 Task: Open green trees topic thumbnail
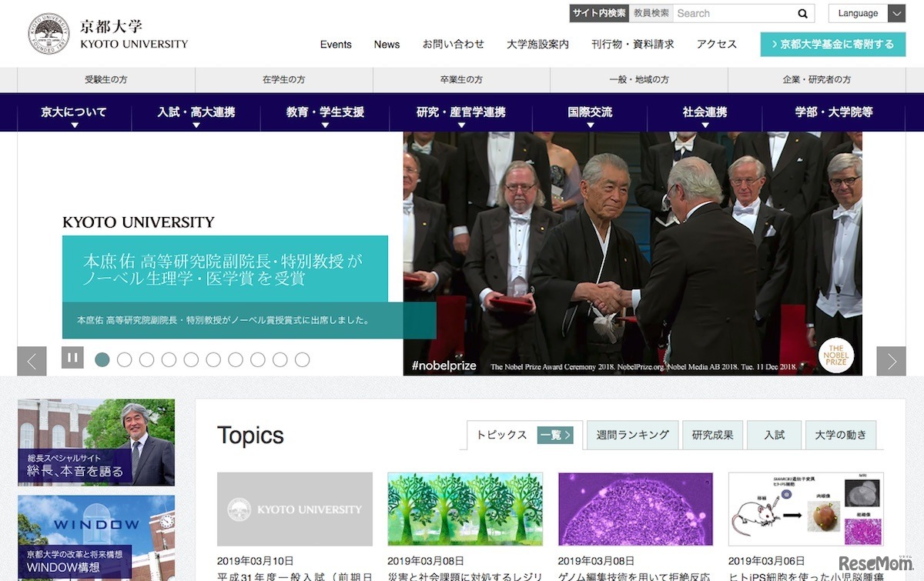(465, 509)
